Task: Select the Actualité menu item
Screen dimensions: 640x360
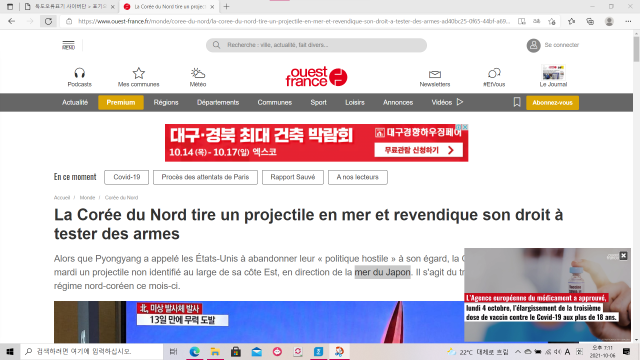Action: pyautogui.click(x=75, y=102)
